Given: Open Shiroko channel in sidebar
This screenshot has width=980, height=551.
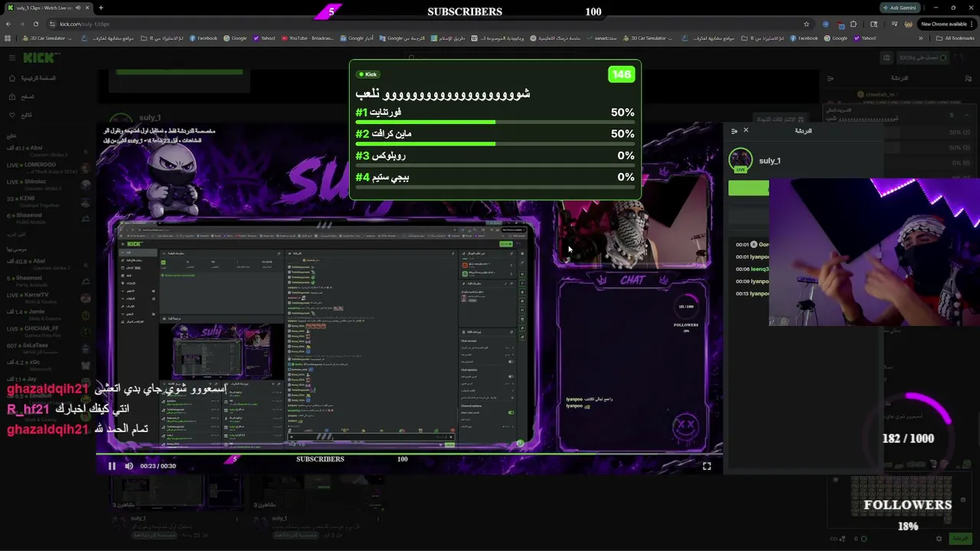Looking at the screenshot, I should [46, 184].
